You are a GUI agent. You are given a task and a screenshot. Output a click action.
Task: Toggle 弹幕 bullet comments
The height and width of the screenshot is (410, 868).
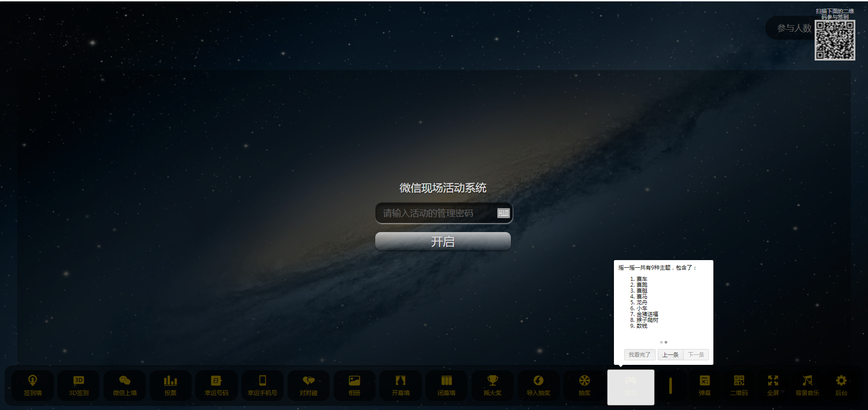click(x=705, y=385)
